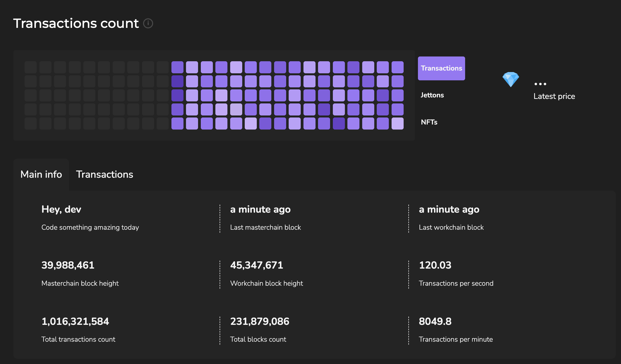
Task: Click the top-right purple heatmap cell
Action: tap(397, 67)
